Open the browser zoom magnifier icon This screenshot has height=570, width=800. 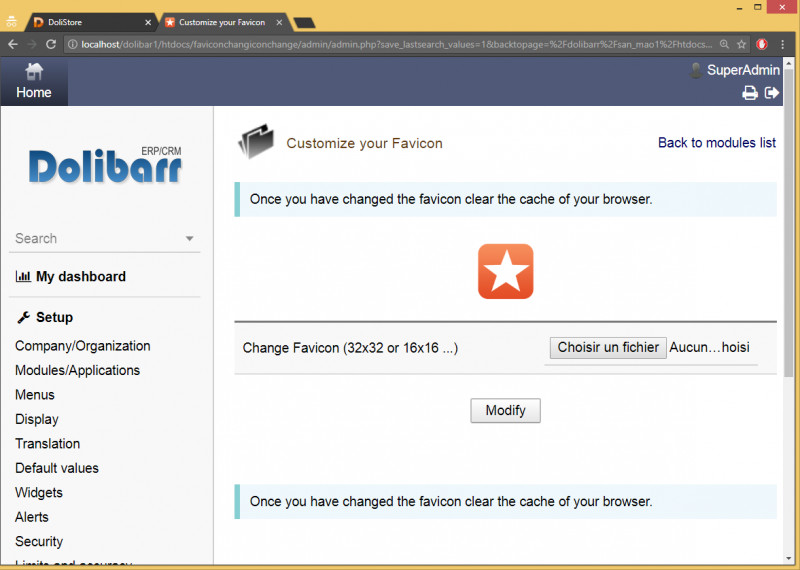(724, 44)
